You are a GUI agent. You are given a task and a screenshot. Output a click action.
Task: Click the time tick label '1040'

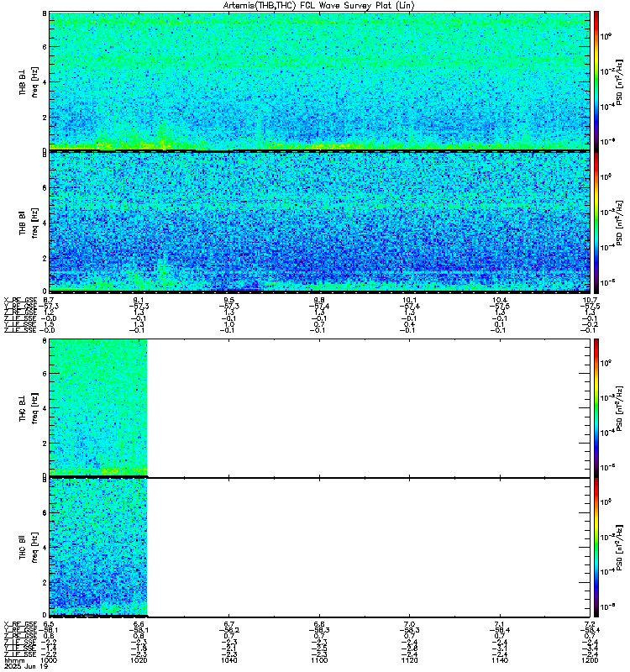(x=228, y=660)
